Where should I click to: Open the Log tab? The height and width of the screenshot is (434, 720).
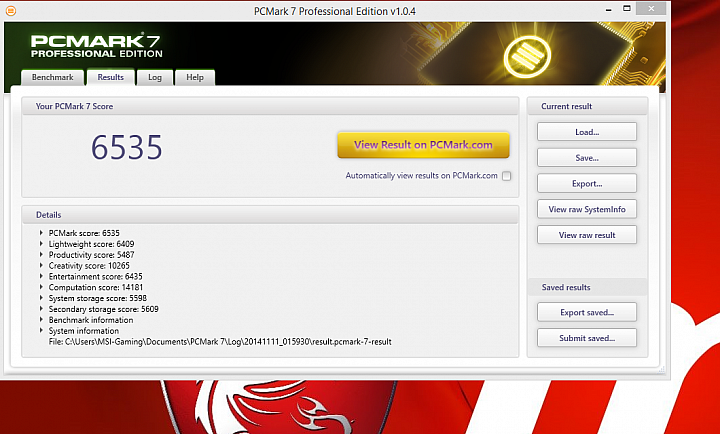(155, 77)
